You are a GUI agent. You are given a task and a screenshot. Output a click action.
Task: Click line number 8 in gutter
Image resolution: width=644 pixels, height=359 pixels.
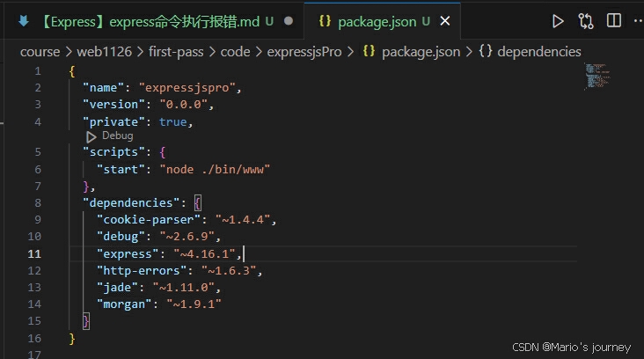tap(38, 203)
